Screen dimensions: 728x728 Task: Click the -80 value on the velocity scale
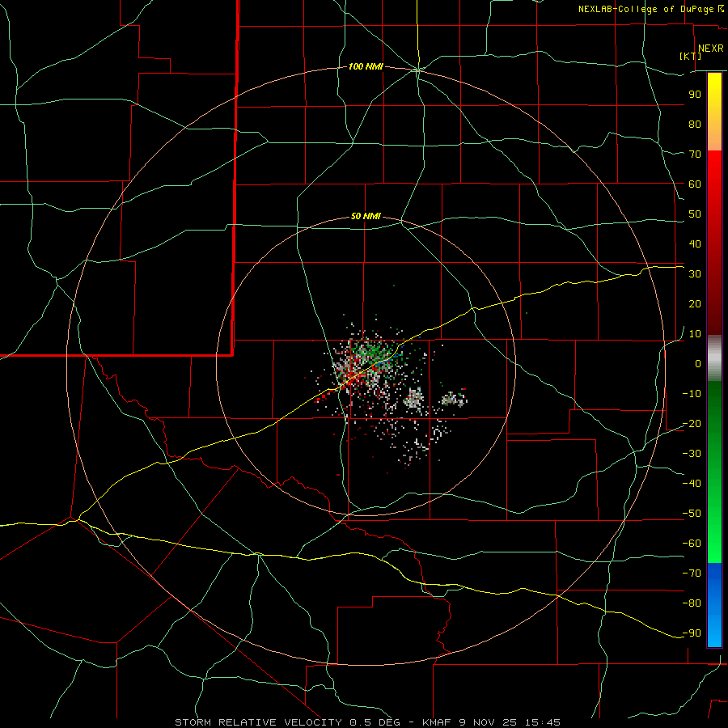coord(692,603)
